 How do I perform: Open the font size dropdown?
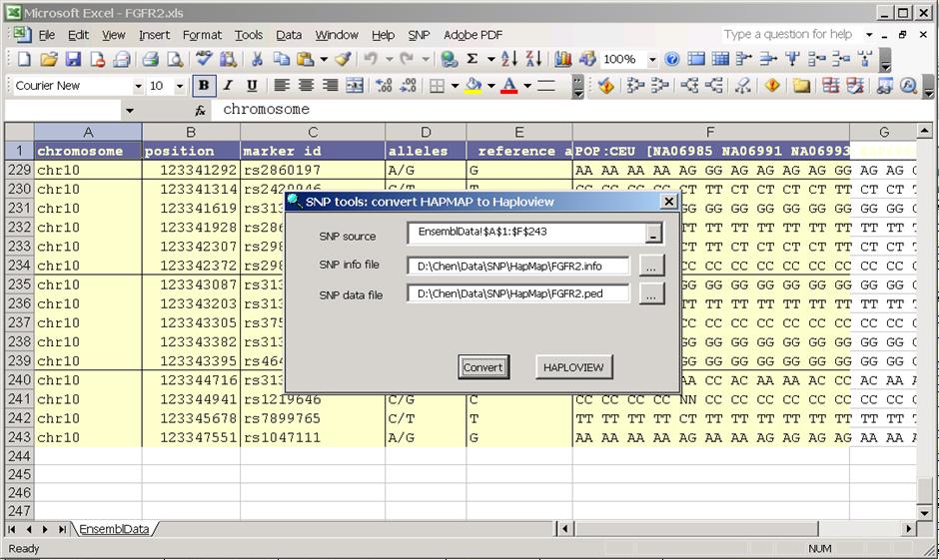pos(179,86)
